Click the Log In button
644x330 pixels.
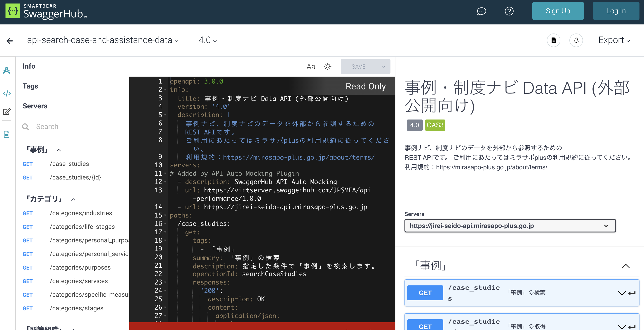(616, 11)
